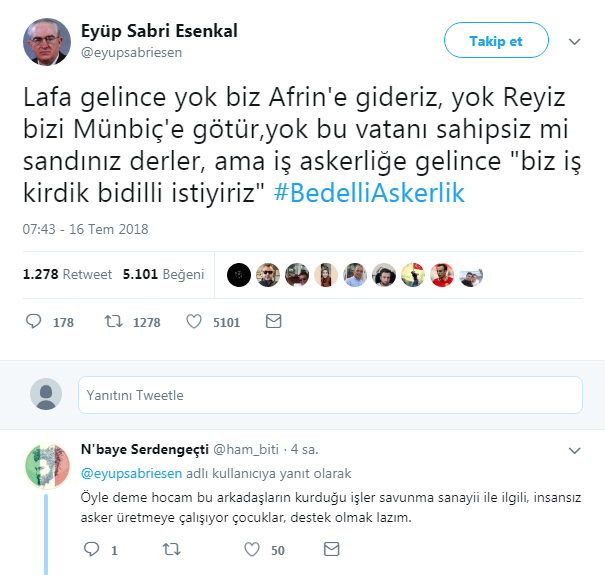Open Eyüp Sabri Esenkal's profile picture

pyautogui.click(x=47, y=42)
